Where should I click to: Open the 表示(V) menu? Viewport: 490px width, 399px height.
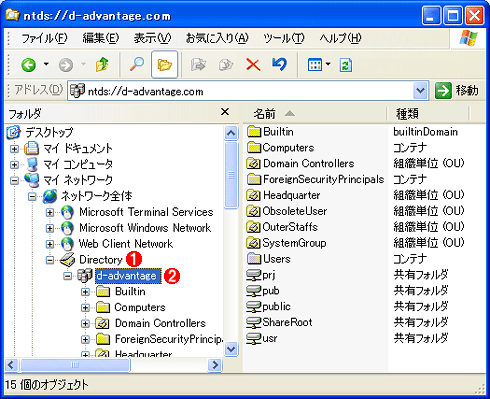click(152, 38)
